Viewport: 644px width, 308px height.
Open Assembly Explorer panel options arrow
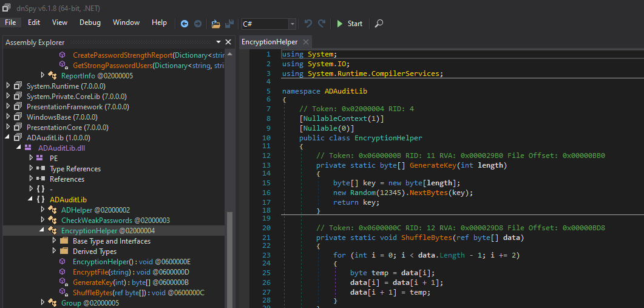219,42
